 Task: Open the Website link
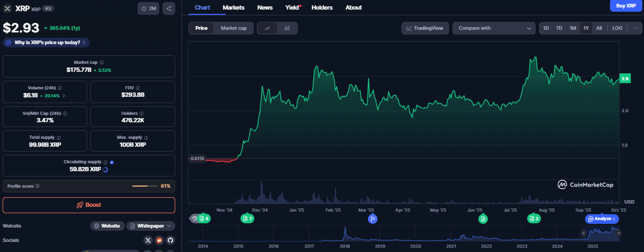tap(107, 226)
